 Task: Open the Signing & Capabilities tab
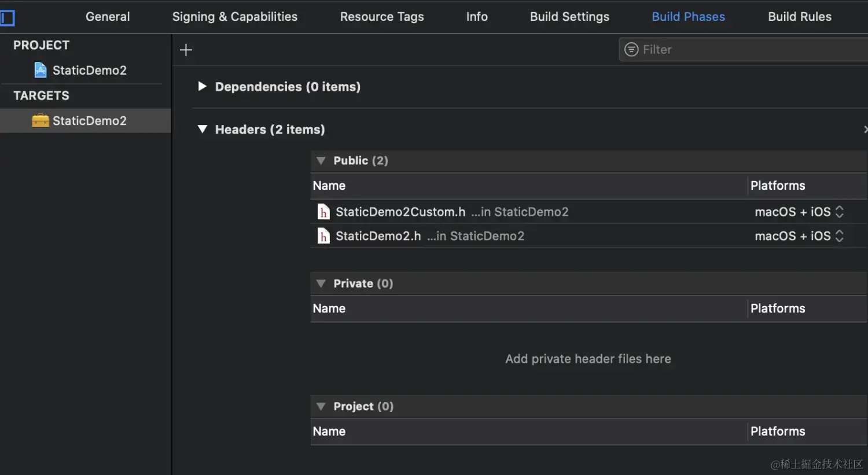(235, 17)
